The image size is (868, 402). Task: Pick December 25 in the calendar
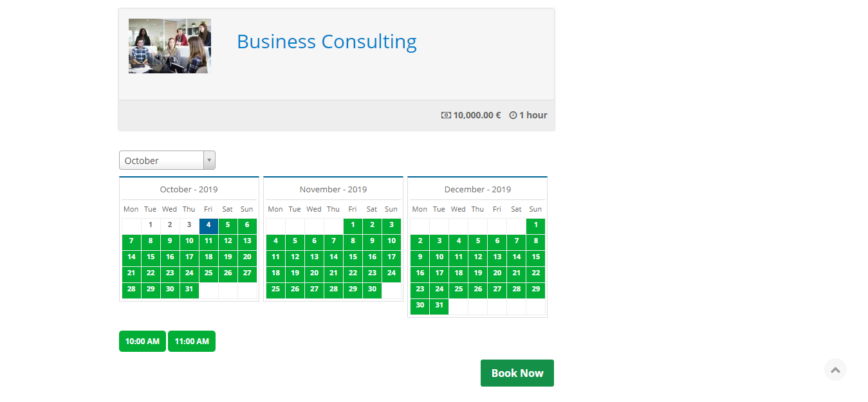click(458, 289)
